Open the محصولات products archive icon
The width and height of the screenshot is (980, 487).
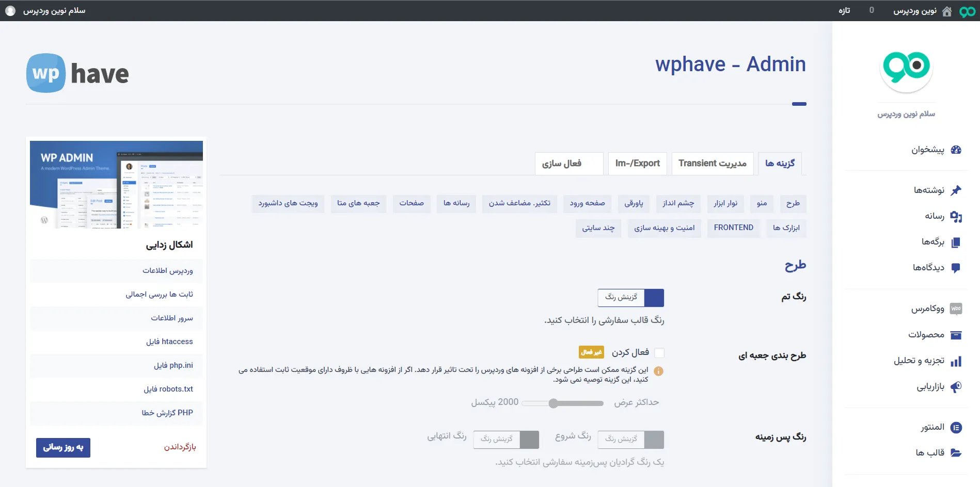click(956, 335)
